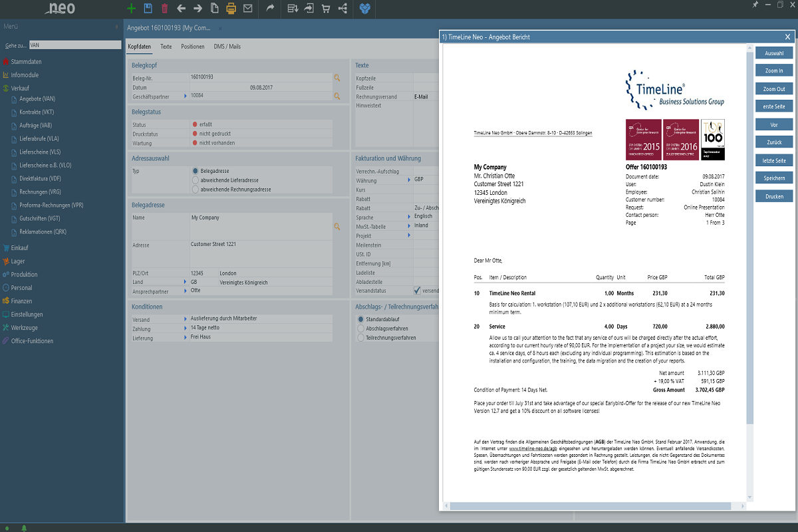Click the red trash delete icon
Viewport: 798px width, 532px height.
pos(164,9)
